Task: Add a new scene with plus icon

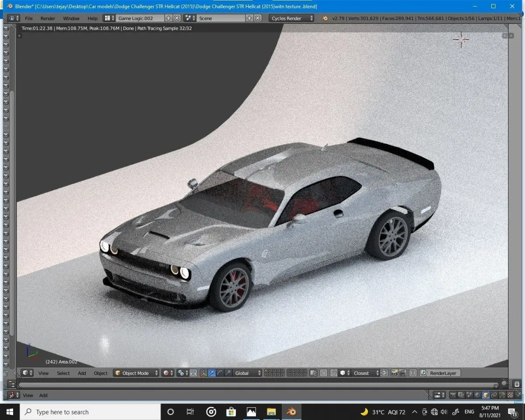Action: pyautogui.click(x=249, y=18)
